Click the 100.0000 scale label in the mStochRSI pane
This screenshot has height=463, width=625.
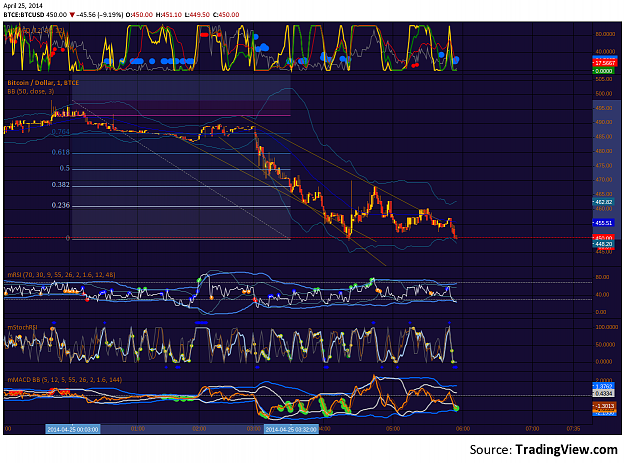(606, 327)
